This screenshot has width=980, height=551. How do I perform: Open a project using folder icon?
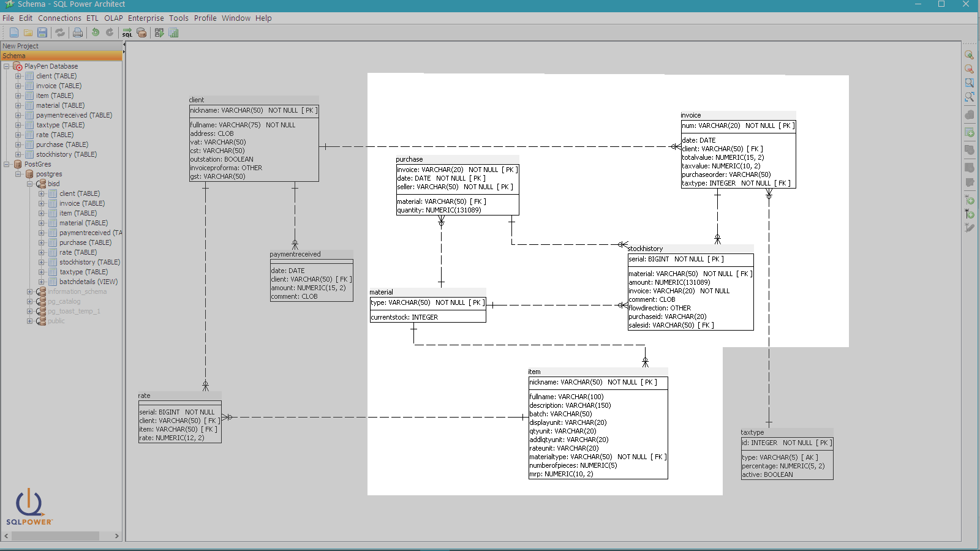click(x=28, y=32)
